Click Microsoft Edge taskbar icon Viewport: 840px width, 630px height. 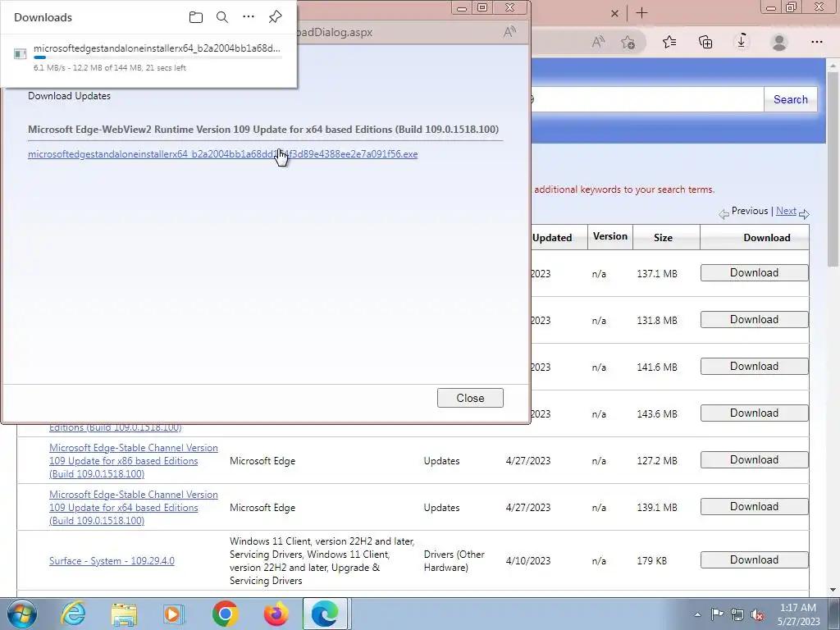(x=326, y=614)
